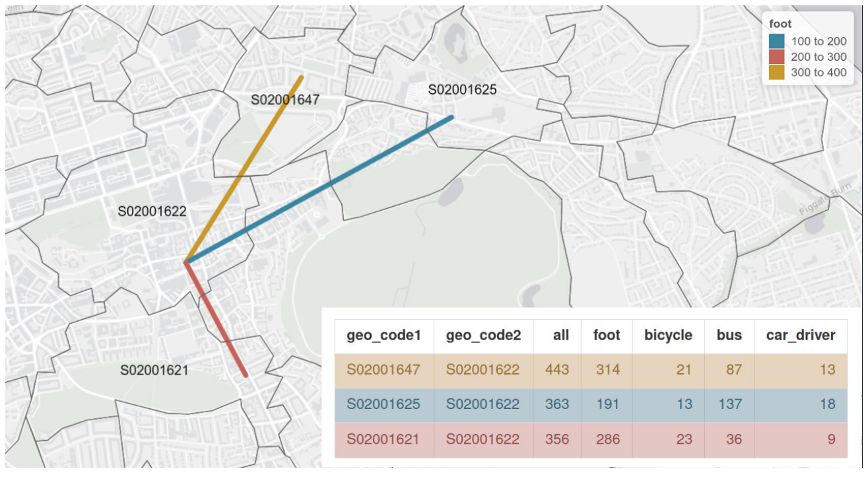Image resolution: width=868 pixels, height=477 pixels.
Task: Click the blue flow line on map
Action: pos(330,184)
